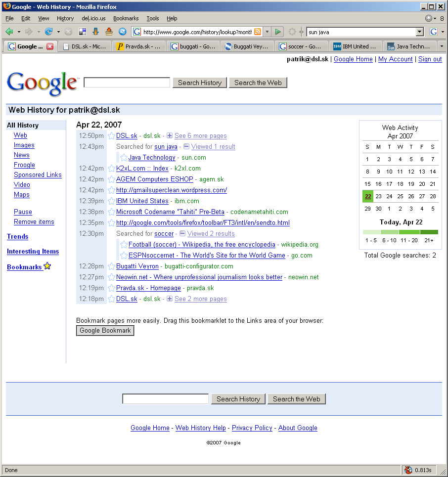Viewport: 448px width, 477px height.
Task: Open the Trends link in sidebar
Action: click(18, 236)
